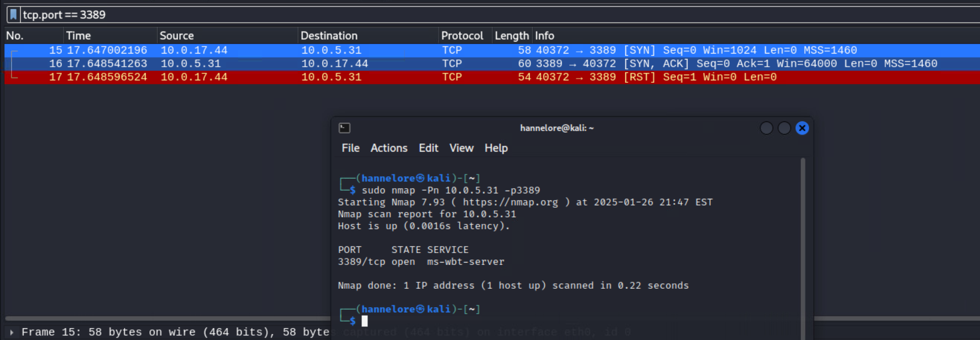The image size is (980, 340).
Task: Open the terminal's Edit menu
Action: coord(428,148)
